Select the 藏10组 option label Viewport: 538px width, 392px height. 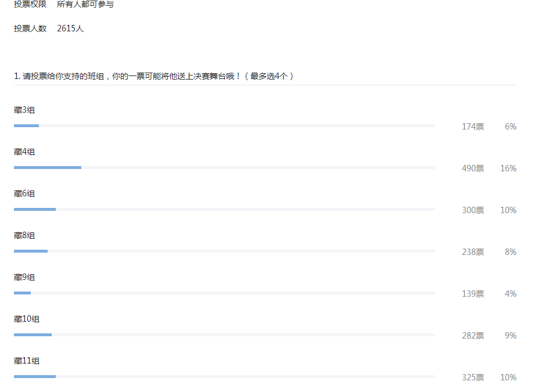tap(27, 319)
